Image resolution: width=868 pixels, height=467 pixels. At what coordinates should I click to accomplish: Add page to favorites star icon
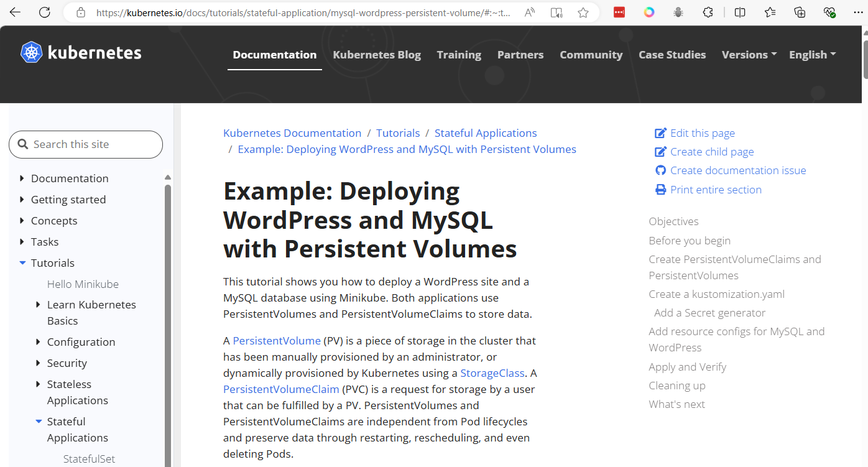[x=583, y=12]
